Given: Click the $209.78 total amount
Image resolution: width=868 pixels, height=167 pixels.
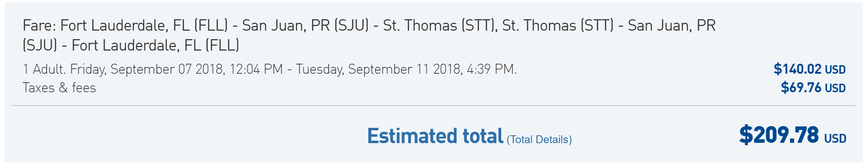Looking at the screenshot, I should (779, 135).
